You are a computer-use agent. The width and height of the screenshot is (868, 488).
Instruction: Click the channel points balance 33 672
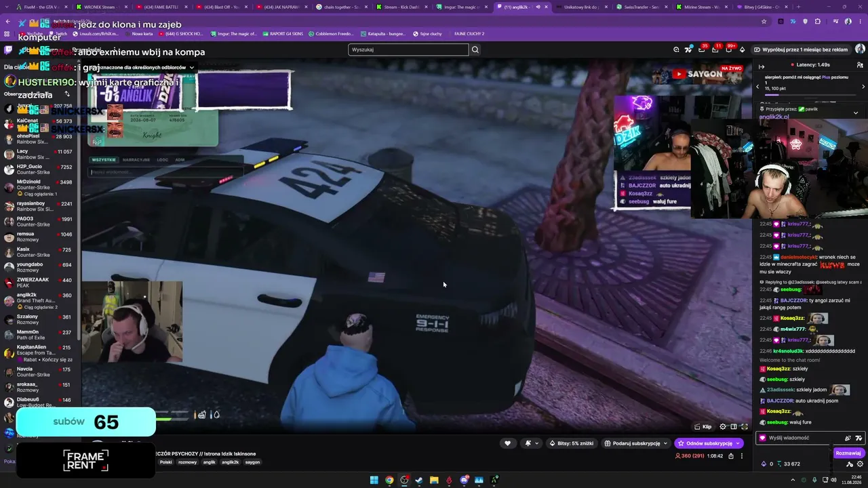(788, 464)
